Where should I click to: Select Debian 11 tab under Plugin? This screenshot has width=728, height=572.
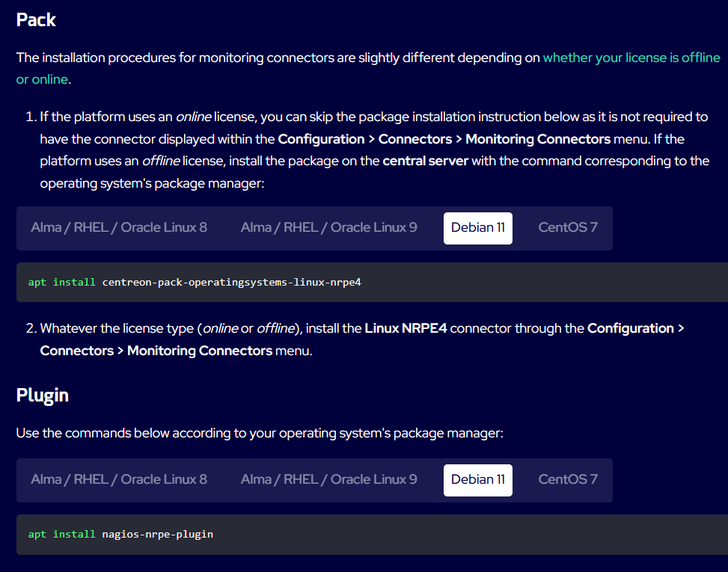click(478, 480)
